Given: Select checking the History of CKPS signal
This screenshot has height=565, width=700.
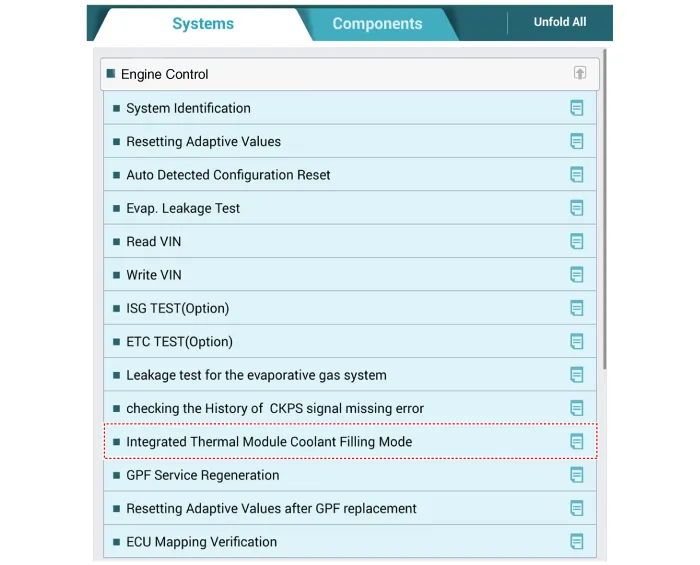Looking at the screenshot, I should click(275, 408).
